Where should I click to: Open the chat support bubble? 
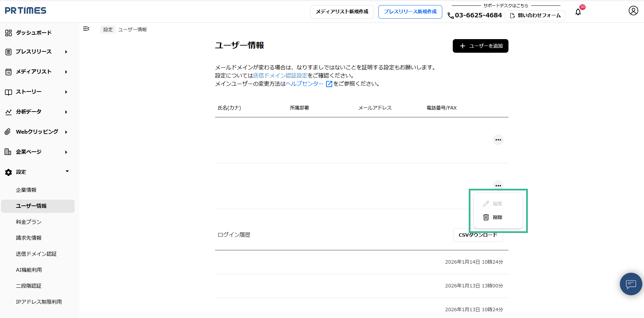coord(631,284)
